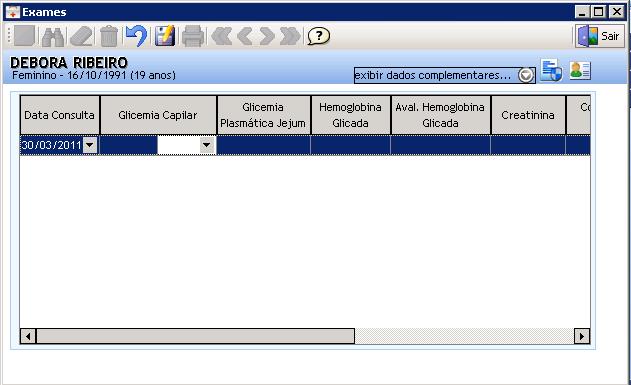631x385 pixels.
Task: Maximize the Exames window
Action: pos(599,12)
